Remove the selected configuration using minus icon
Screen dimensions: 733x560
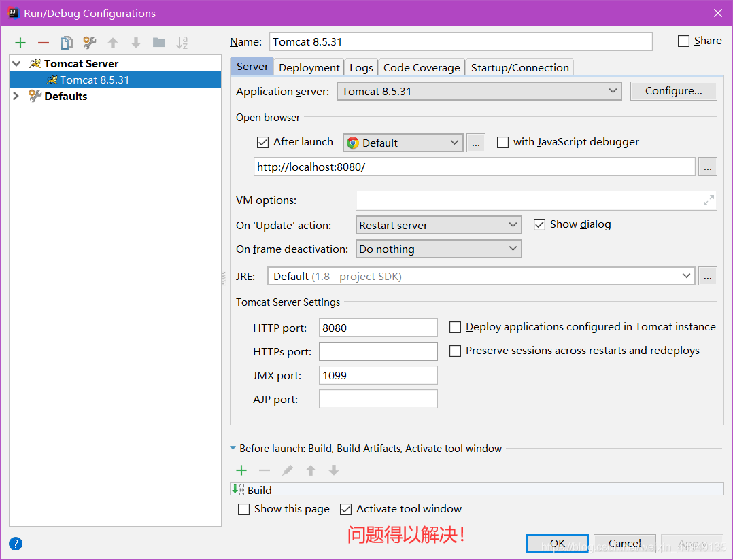pos(42,42)
